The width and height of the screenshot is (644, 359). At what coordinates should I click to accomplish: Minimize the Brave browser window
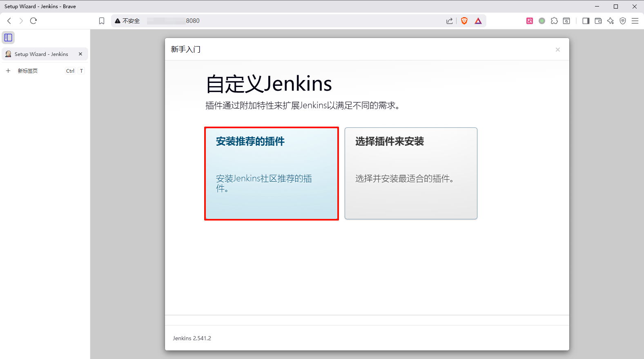(x=597, y=6)
